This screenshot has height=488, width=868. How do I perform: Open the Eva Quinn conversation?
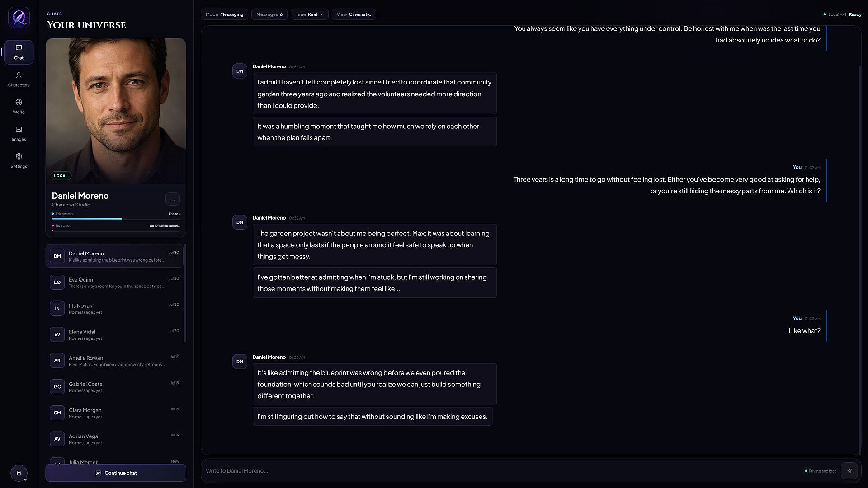114,282
